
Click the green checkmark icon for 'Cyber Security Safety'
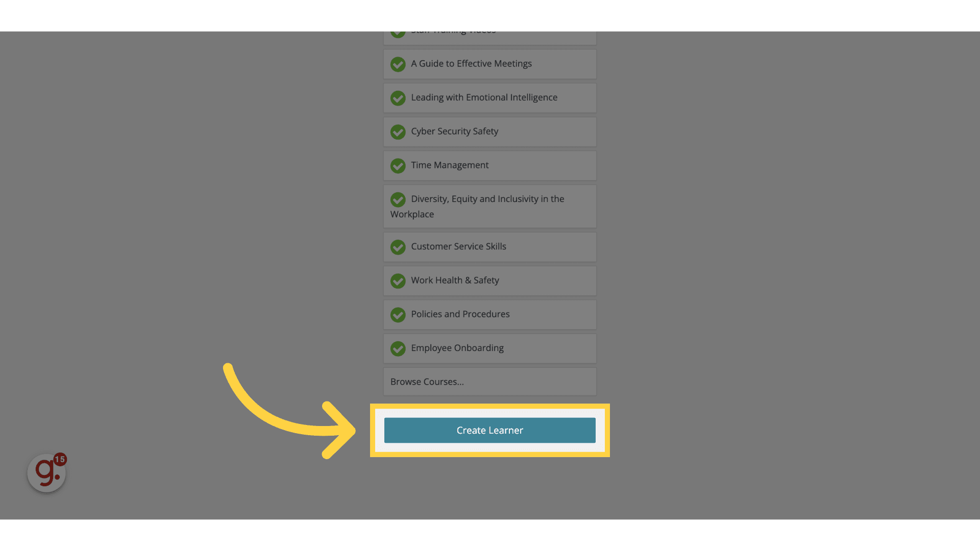[398, 132]
